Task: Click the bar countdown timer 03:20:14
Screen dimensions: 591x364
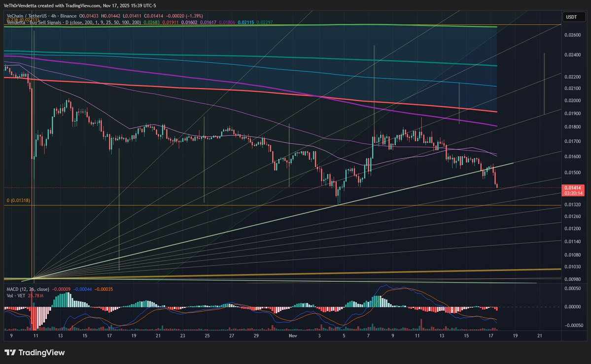Action: [573, 193]
